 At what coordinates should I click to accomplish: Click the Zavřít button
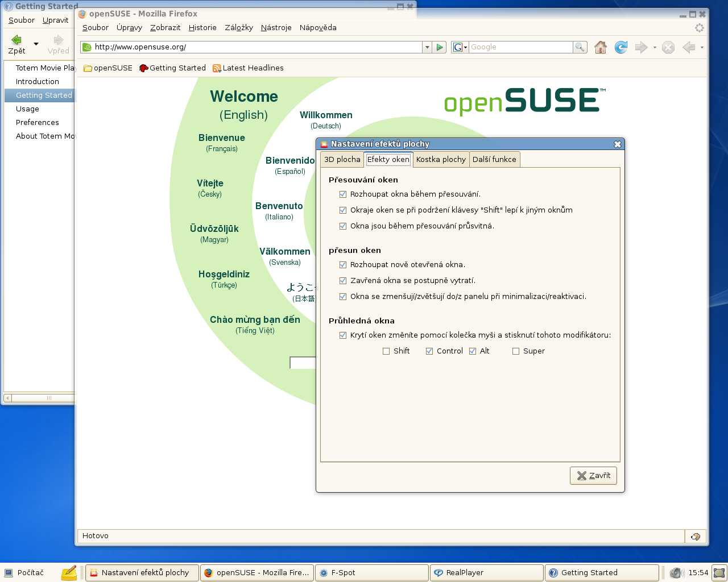[x=593, y=476]
